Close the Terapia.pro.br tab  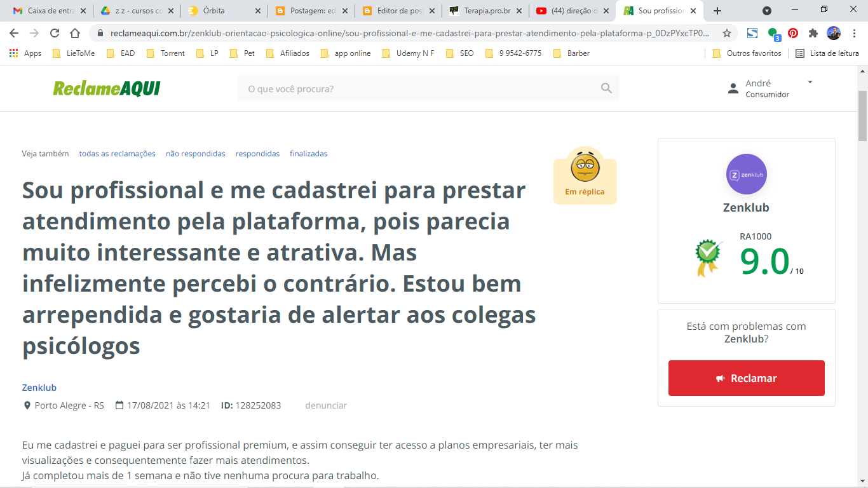pos(519,11)
